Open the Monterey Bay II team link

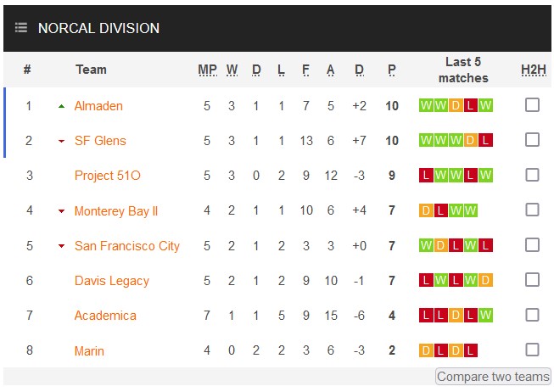coord(116,211)
